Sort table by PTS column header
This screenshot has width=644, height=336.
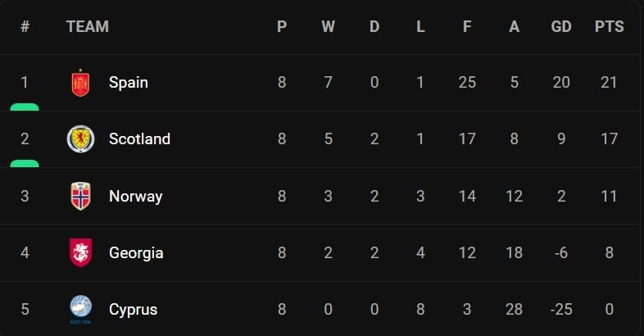tap(609, 27)
